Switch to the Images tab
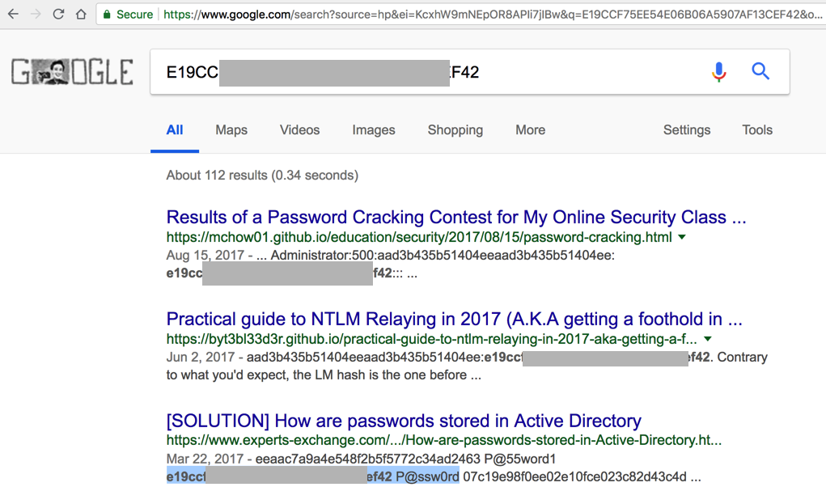The image size is (826, 504). point(374,130)
